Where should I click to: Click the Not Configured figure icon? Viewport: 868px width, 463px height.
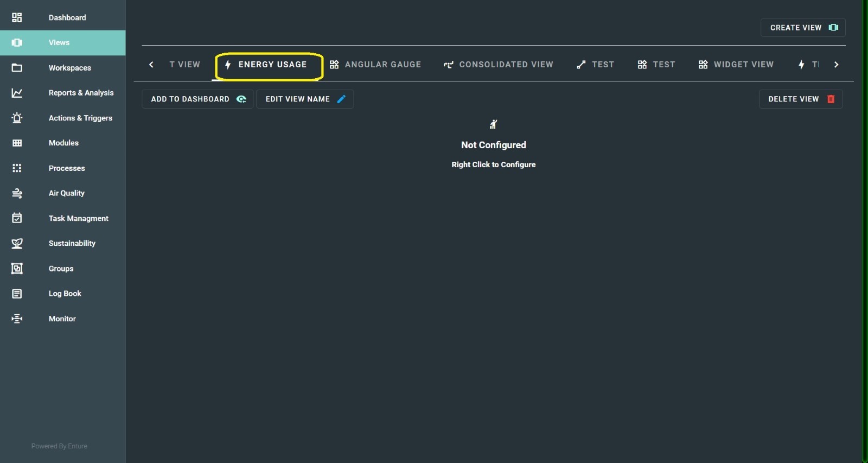coord(493,124)
